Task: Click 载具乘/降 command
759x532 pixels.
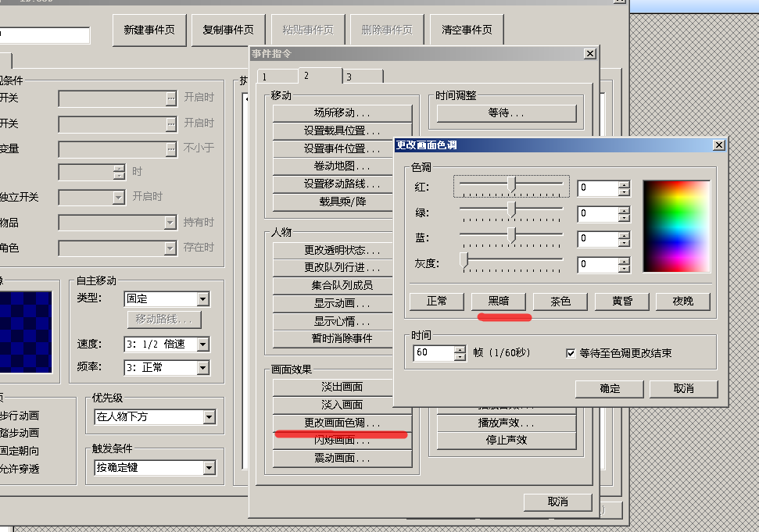Action: [332, 202]
